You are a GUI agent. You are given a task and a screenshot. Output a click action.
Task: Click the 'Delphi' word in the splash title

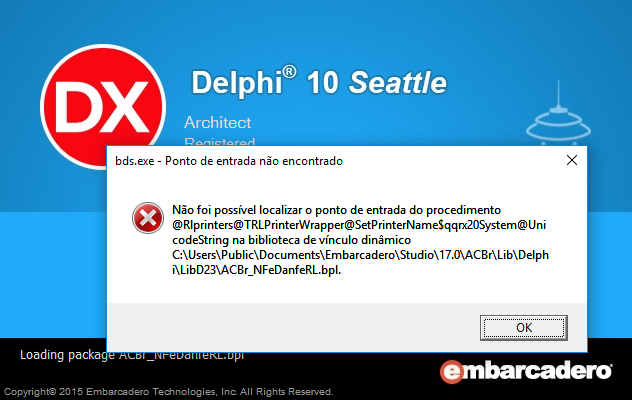tap(236, 83)
